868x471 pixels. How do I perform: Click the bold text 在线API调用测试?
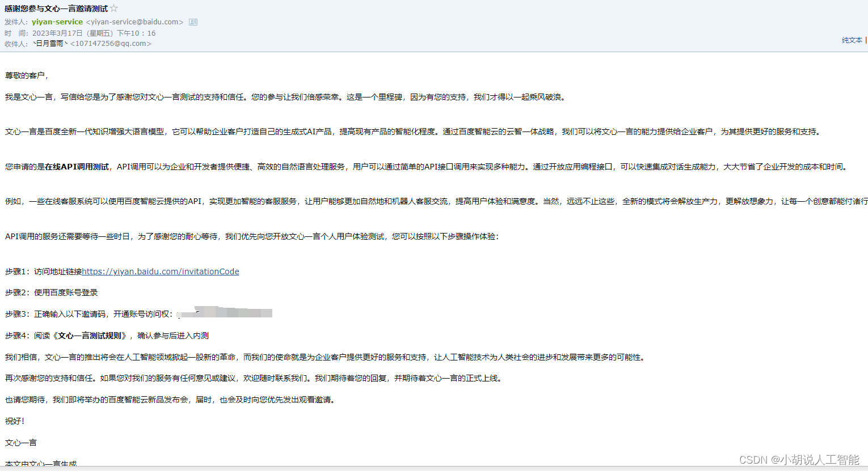click(77, 167)
